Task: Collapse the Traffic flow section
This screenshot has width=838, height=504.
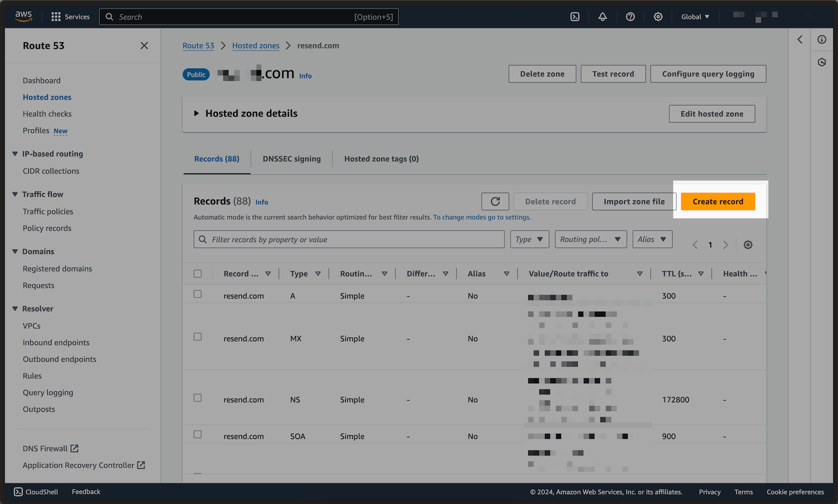Action: [15, 194]
